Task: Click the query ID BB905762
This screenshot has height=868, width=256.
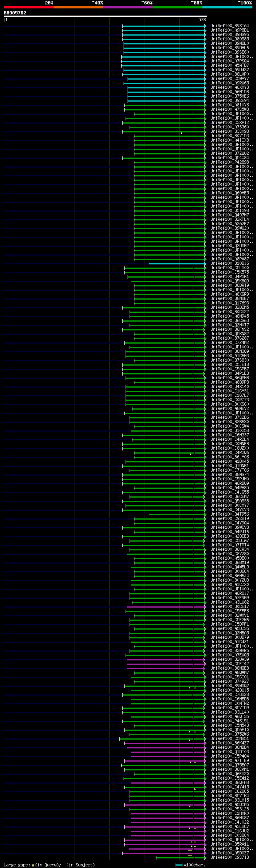Action: click(x=15, y=13)
